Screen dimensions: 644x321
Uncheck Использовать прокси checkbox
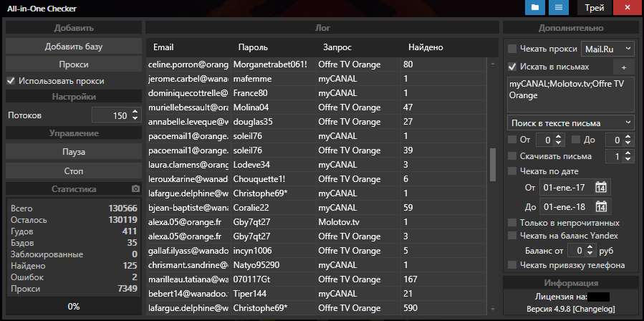11,81
